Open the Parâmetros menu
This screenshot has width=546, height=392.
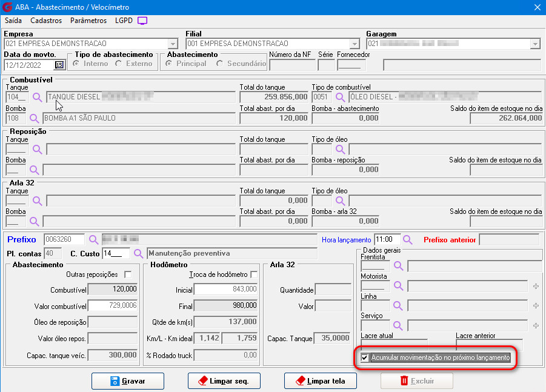coord(88,21)
